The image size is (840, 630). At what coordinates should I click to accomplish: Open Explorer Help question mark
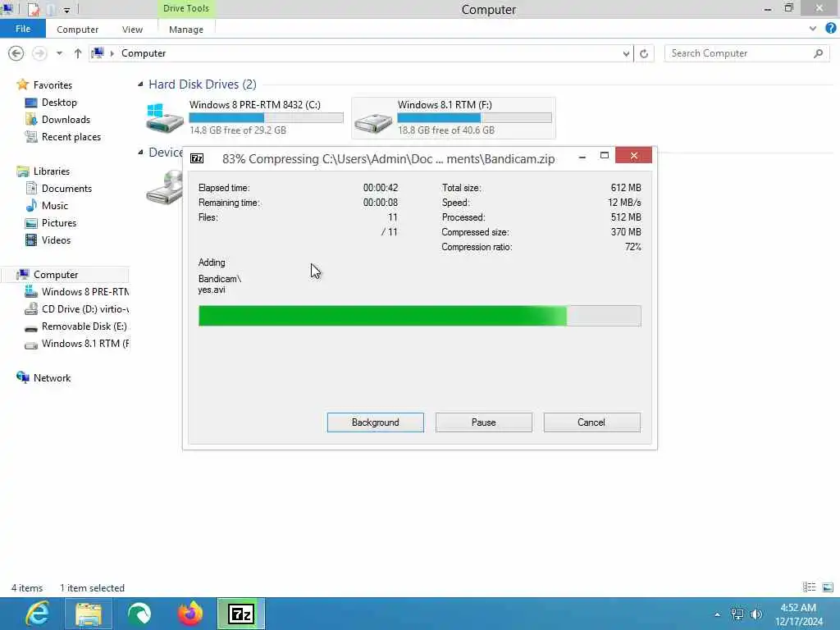831,29
